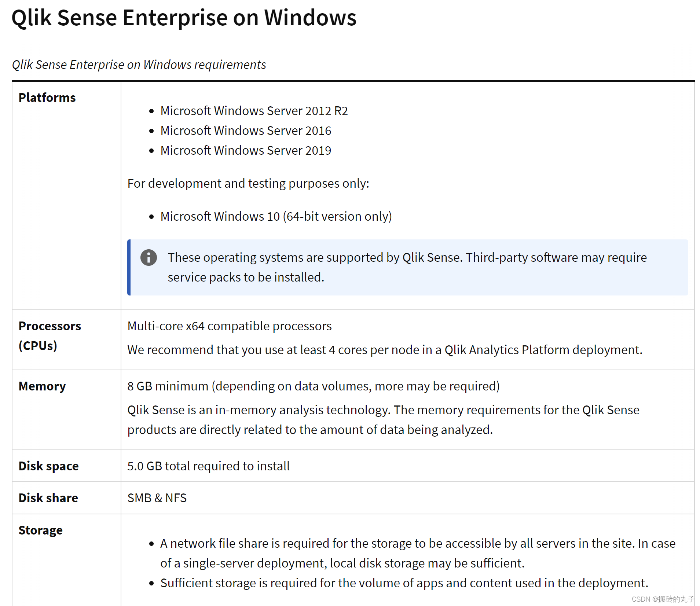Viewport: 700px width, 606px height.
Task: Click the Platforms row label
Action: [x=47, y=98]
